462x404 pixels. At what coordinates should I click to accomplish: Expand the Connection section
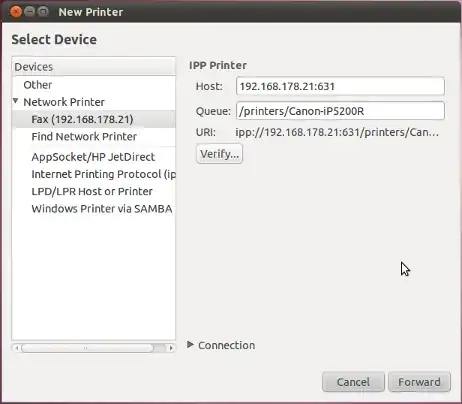pos(190,345)
